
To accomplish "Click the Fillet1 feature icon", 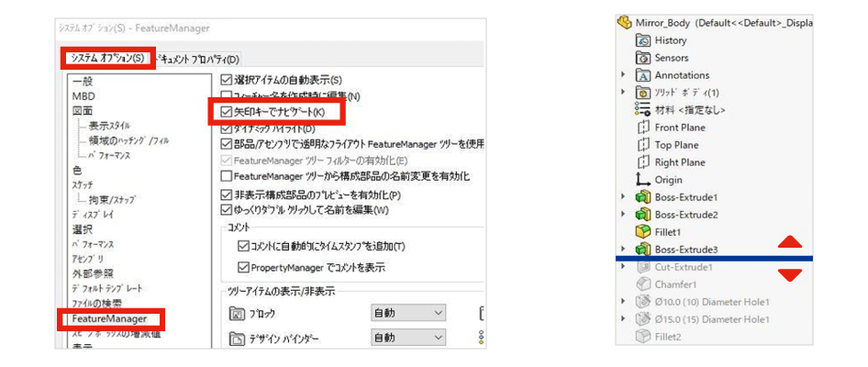I will point(642,232).
